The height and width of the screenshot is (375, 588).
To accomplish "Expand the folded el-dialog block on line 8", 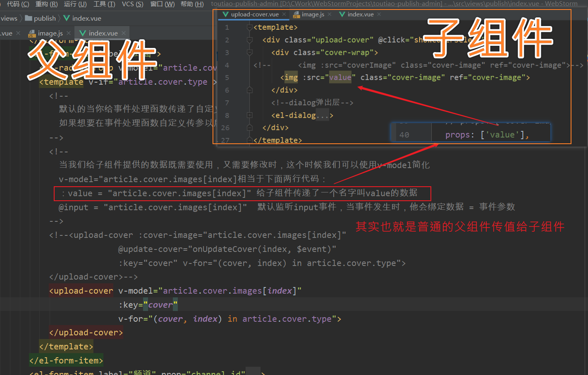I will tap(249, 115).
